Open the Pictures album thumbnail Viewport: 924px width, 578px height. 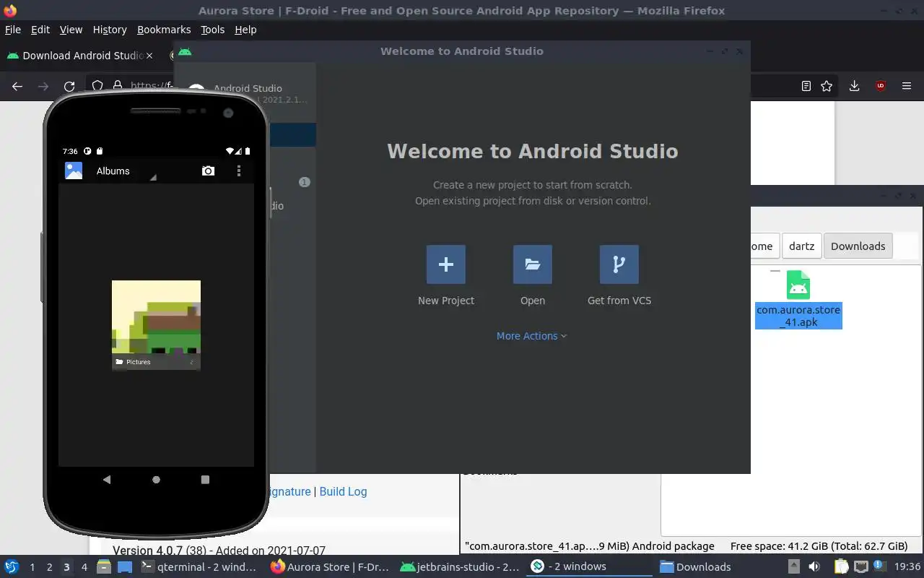(x=156, y=325)
